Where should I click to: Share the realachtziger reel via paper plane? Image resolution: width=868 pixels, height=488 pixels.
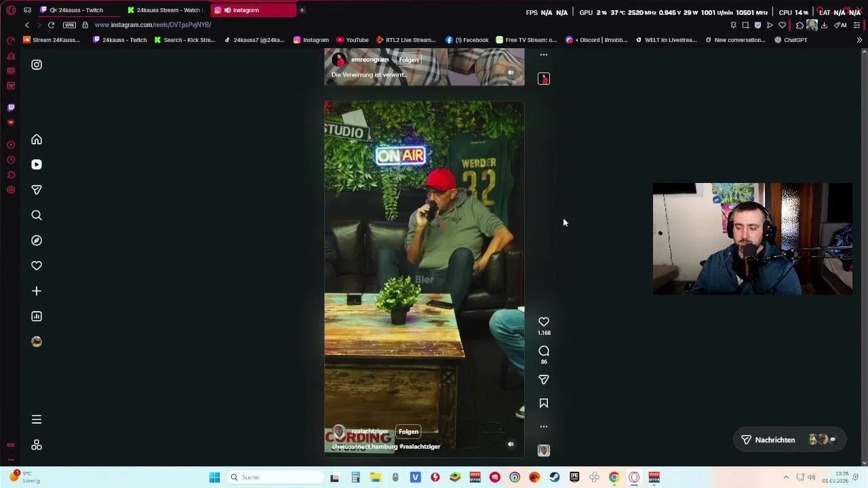click(544, 380)
